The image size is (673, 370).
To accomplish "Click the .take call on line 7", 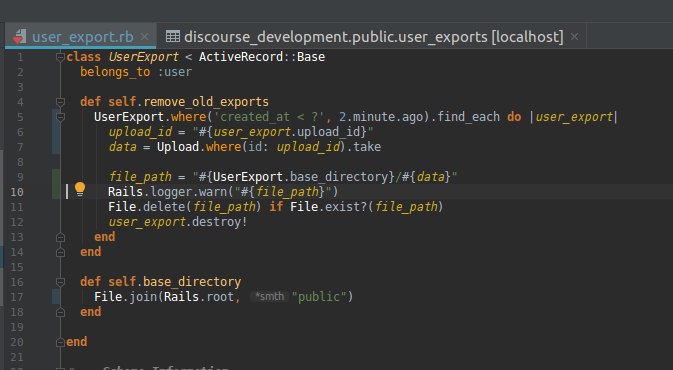I will [364, 147].
